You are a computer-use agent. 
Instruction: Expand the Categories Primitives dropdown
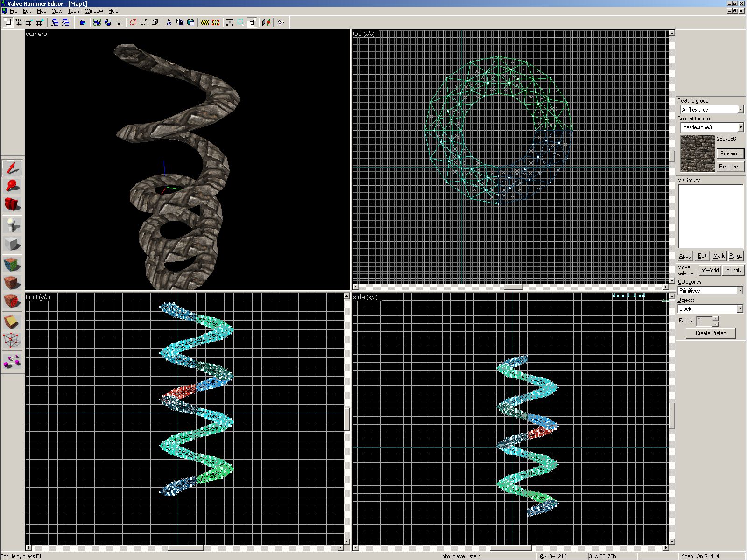(x=740, y=291)
